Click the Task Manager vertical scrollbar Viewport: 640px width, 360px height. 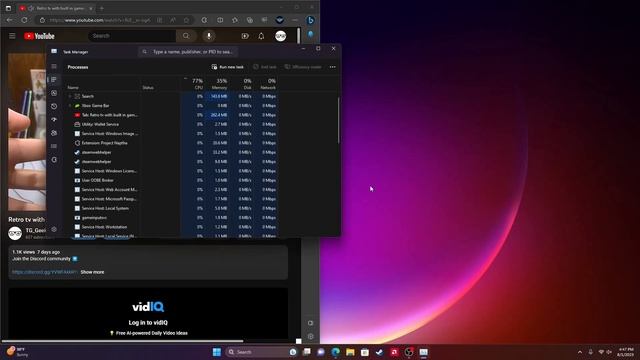(x=338, y=120)
